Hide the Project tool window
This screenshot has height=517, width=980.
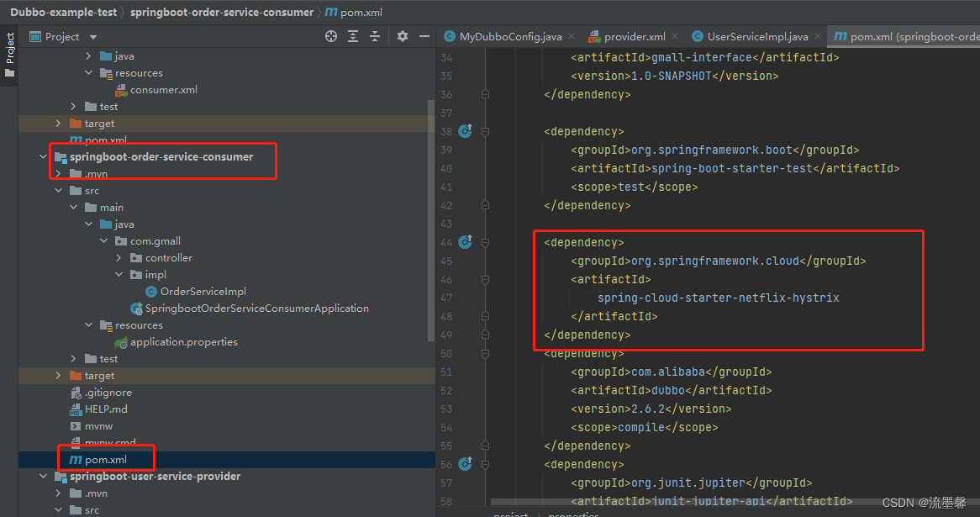tap(424, 36)
